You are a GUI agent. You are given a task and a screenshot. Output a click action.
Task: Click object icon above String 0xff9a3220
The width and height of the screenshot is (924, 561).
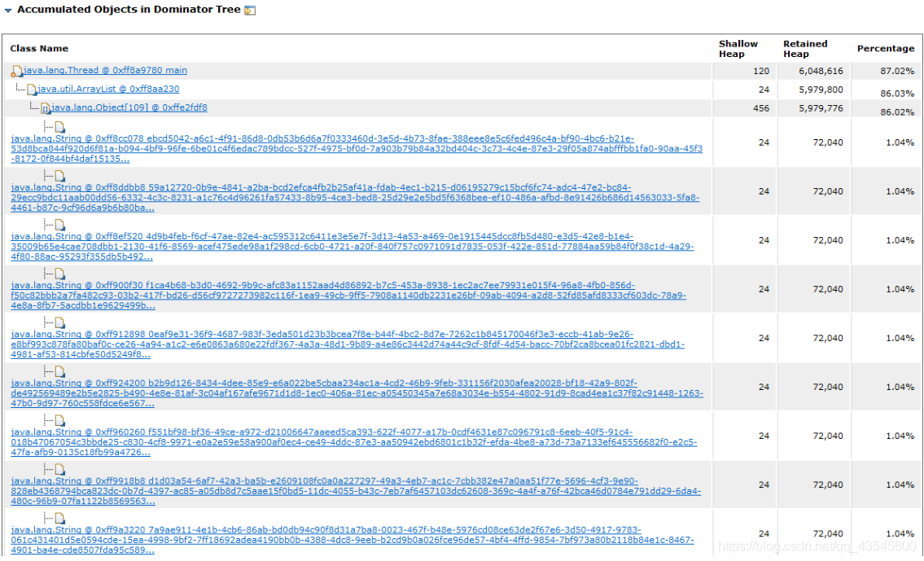(x=59, y=519)
